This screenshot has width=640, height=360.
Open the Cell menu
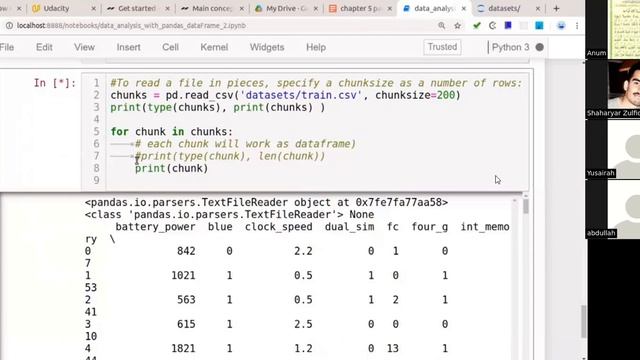click(x=171, y=47)
